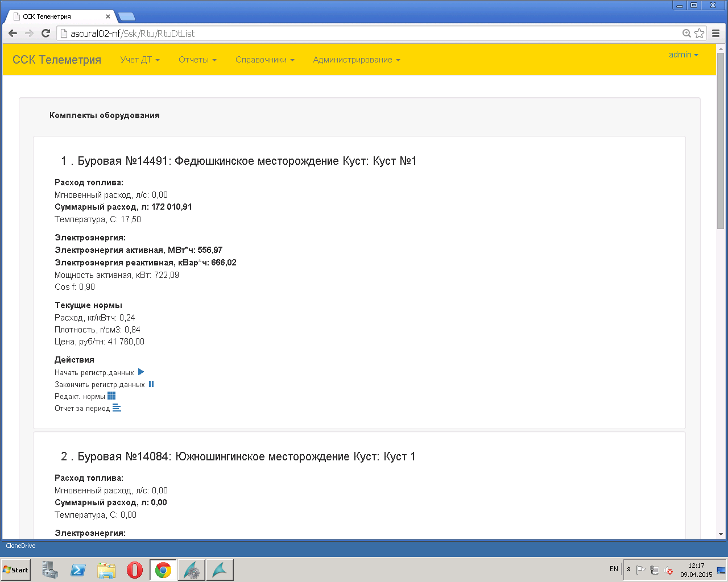Viewport: 728px width, 582px height.
Task: Click the address bar URL field
Action: point(370,34)
